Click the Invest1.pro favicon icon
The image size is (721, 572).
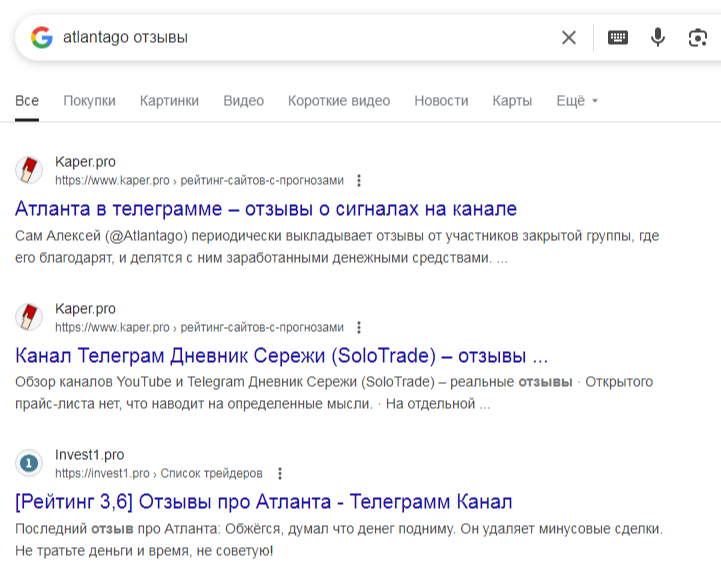29,463
